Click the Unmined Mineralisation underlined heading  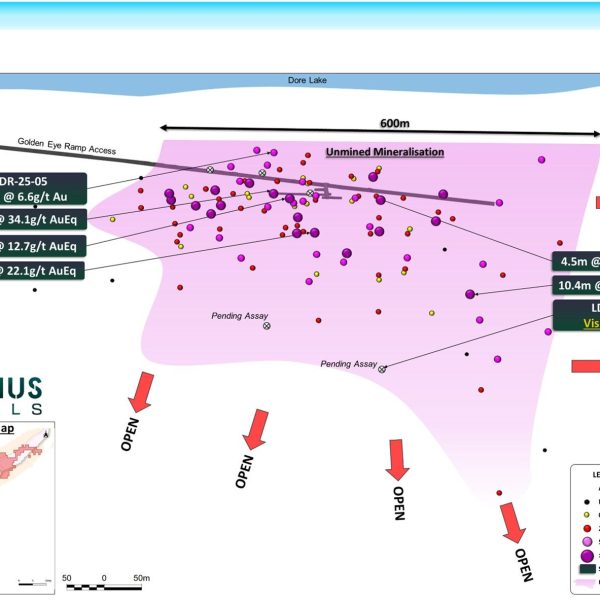coord(384,152)
